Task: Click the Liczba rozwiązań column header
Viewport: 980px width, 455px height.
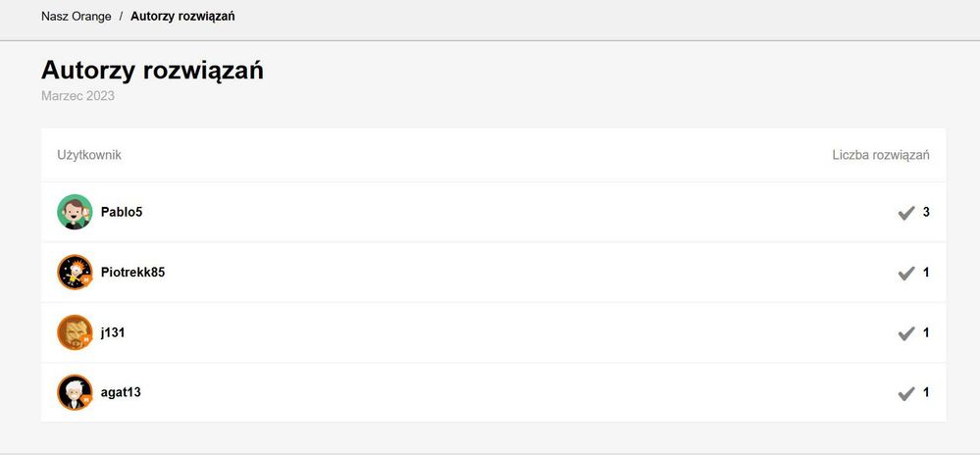Action: [x=881, y=155]
